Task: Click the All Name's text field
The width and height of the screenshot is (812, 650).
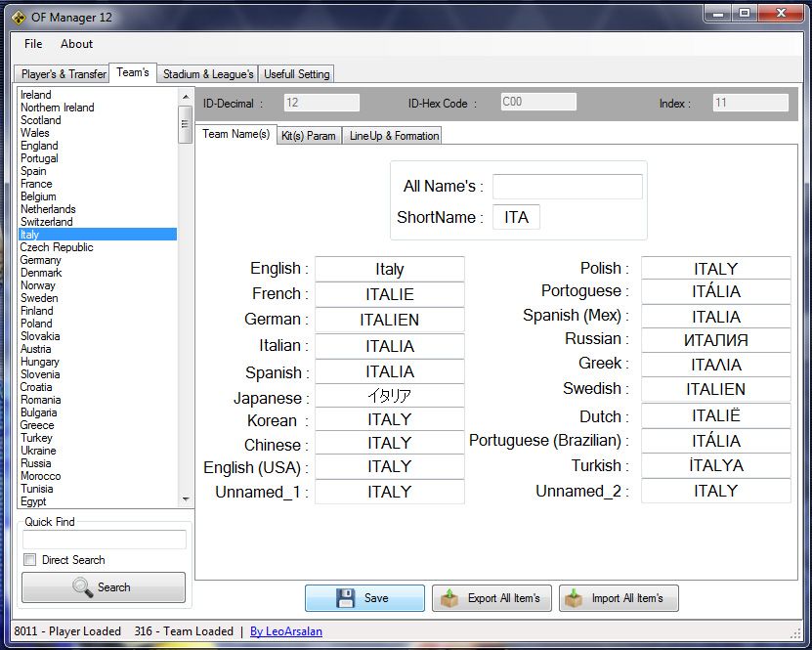Action: 567,187
